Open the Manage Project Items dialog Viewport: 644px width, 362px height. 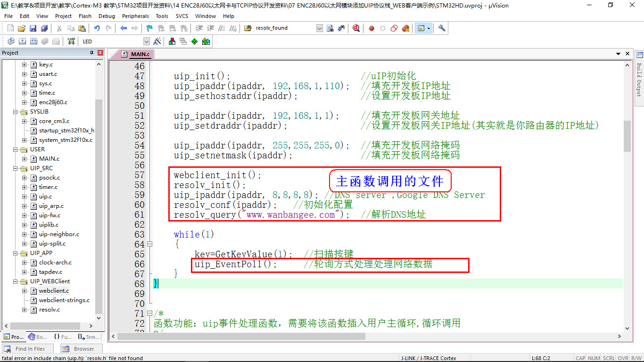pyautogui.click(x=172, y=41)
